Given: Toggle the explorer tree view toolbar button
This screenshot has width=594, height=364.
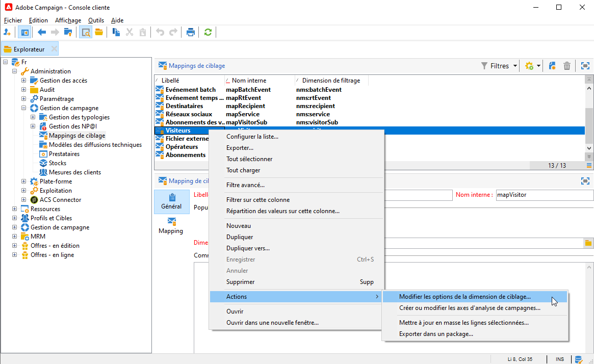Looking at the screenshot, I should tap(24, 32).
